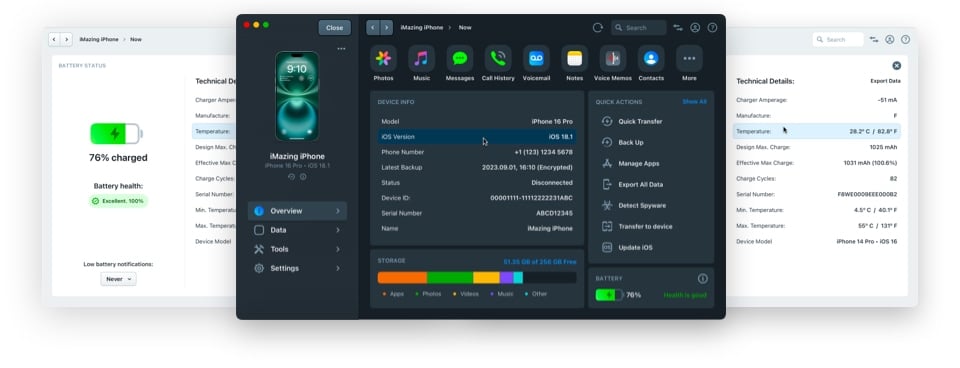
Task: Open the Overview sidebar section
Action: tap(298, 211)
